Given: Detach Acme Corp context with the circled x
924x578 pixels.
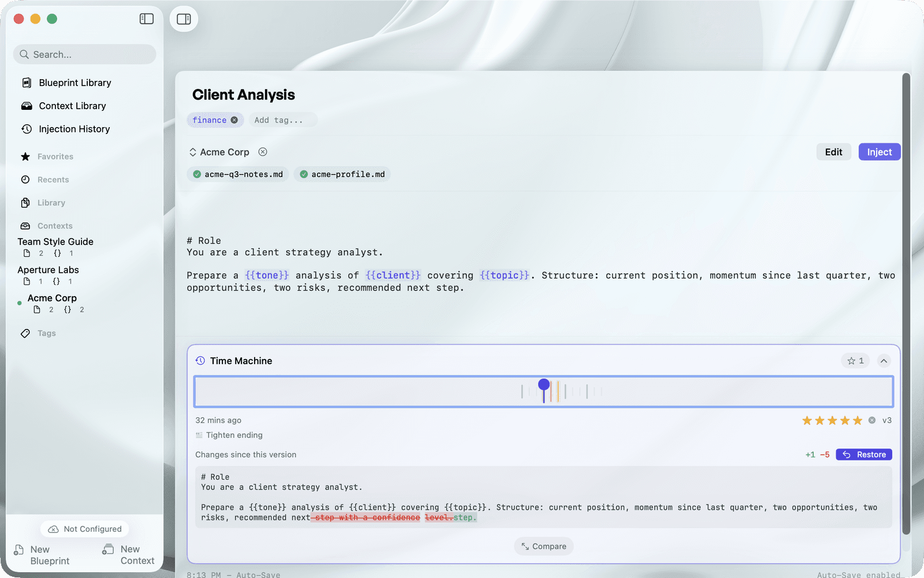Looking at the screenshot, I should click(263, 152).
